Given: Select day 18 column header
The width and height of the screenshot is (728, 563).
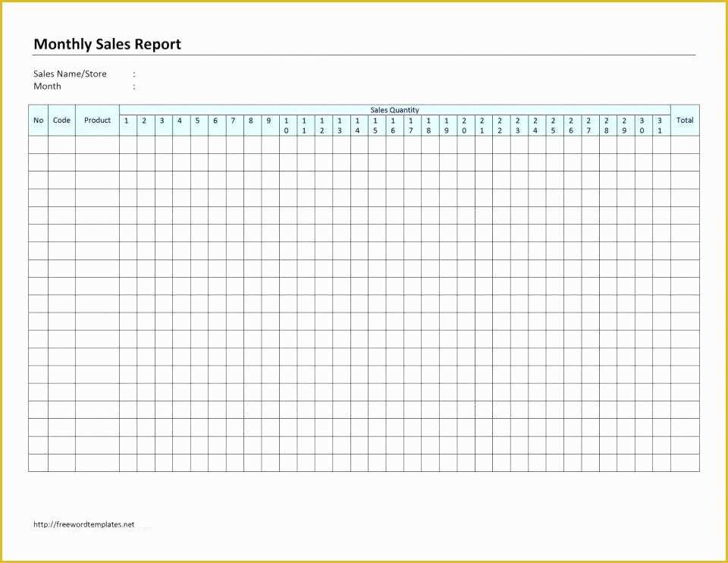Looking at the screenshot, I should pos(431,125).
